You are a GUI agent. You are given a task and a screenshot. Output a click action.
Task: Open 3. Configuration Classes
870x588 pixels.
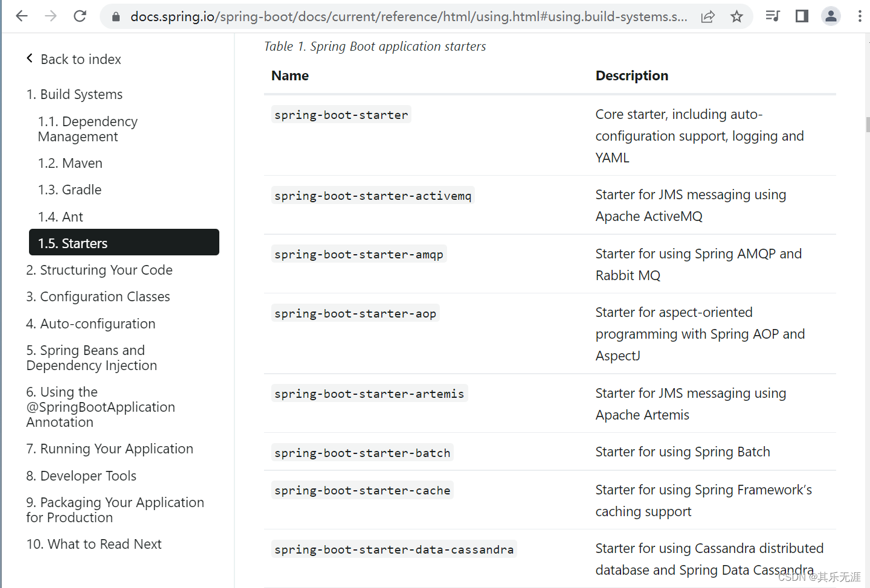pyautogui.click(x=98, y=296)
